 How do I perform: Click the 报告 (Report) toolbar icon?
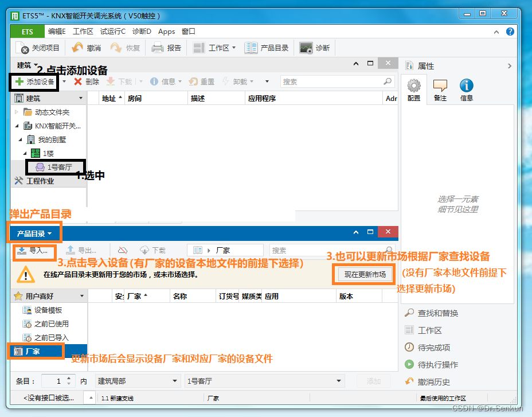click(167, 47)
